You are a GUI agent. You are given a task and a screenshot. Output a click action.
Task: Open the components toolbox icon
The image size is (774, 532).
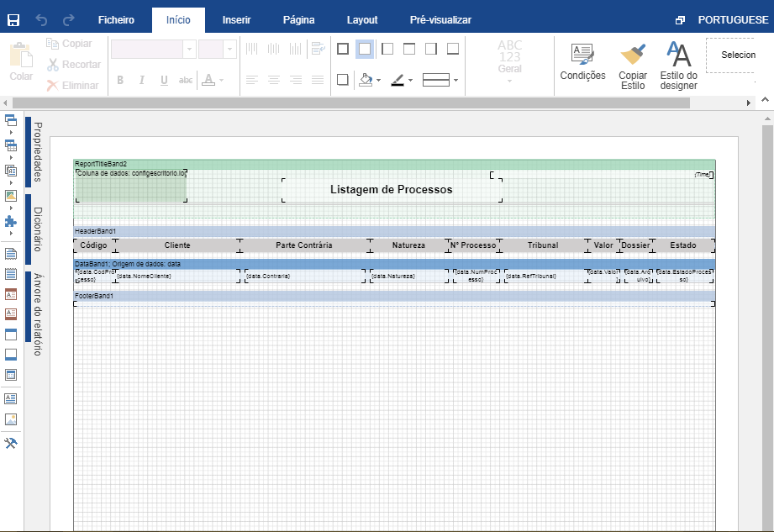(11, 171)
